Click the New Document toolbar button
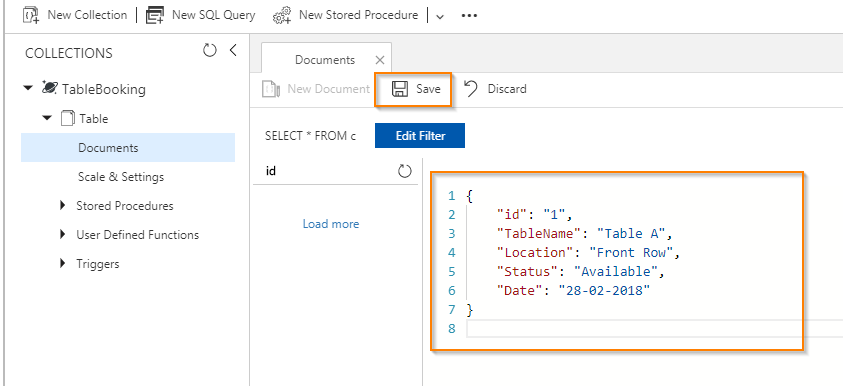The width and height of the screenshot is (843, 386). 316,89
